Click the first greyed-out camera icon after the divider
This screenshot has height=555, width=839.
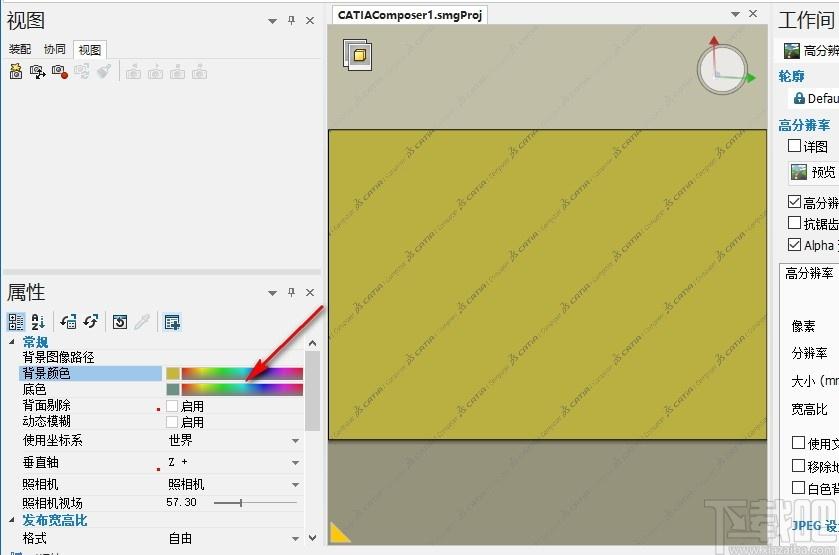pos(134,72)
